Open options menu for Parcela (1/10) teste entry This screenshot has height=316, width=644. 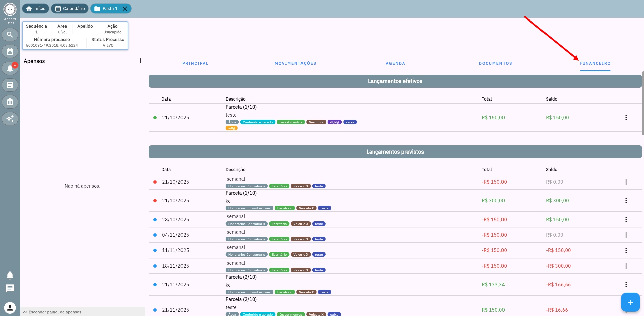click(626, 118)
